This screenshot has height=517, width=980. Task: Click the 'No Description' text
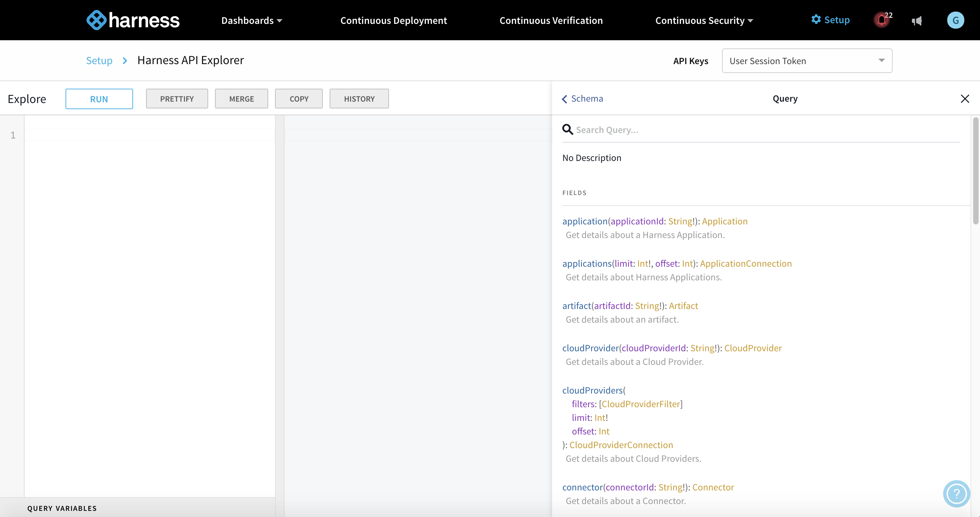(x=592, y=158)
